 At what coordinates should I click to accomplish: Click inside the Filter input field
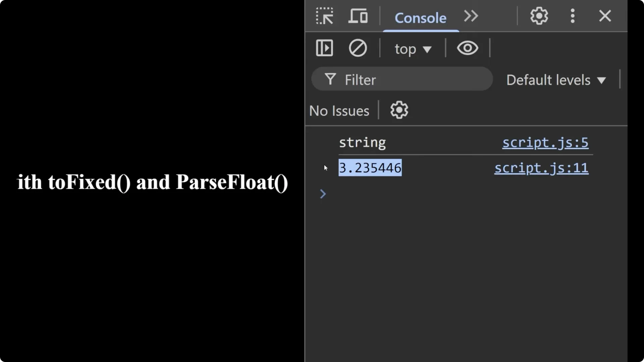386,79
